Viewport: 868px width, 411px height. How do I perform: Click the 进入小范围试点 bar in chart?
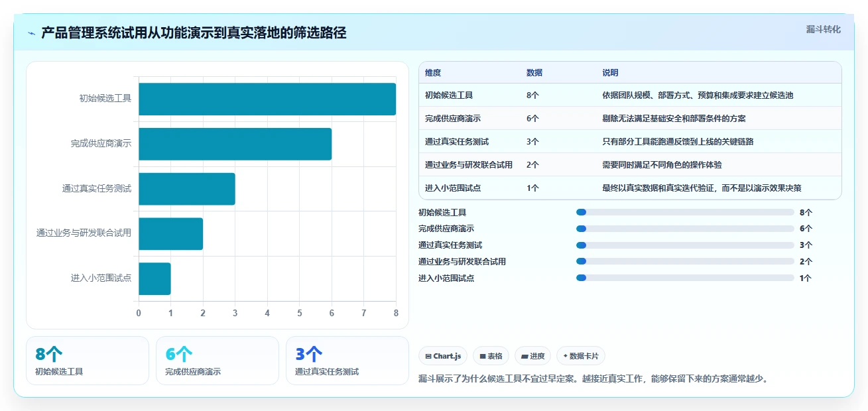(155, 278)
